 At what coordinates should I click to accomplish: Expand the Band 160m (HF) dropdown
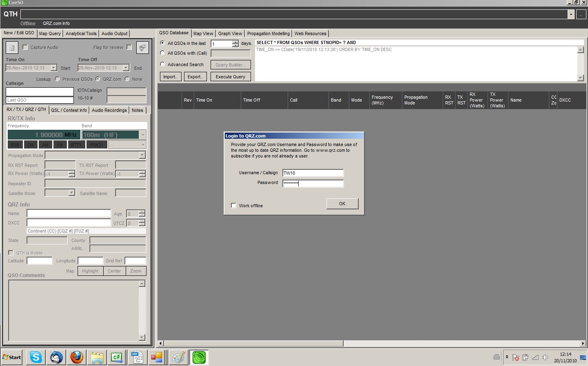tap(142, 135)
